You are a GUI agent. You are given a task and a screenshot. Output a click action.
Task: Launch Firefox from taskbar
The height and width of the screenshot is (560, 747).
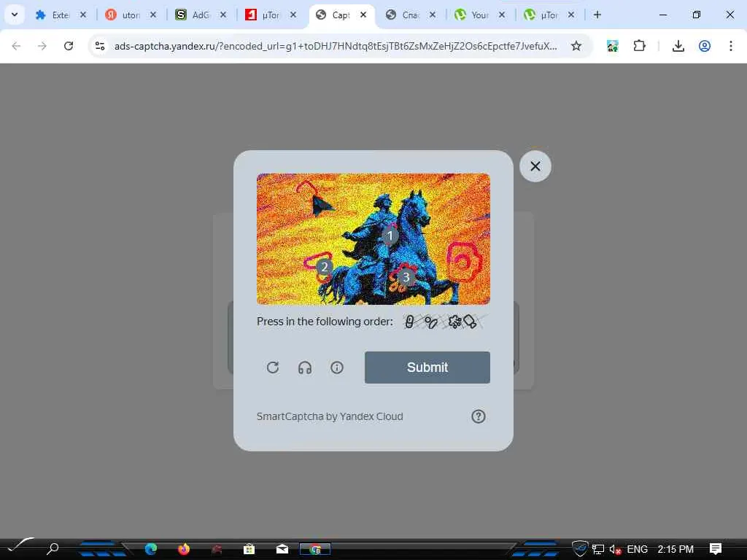(x=183, y=549)
